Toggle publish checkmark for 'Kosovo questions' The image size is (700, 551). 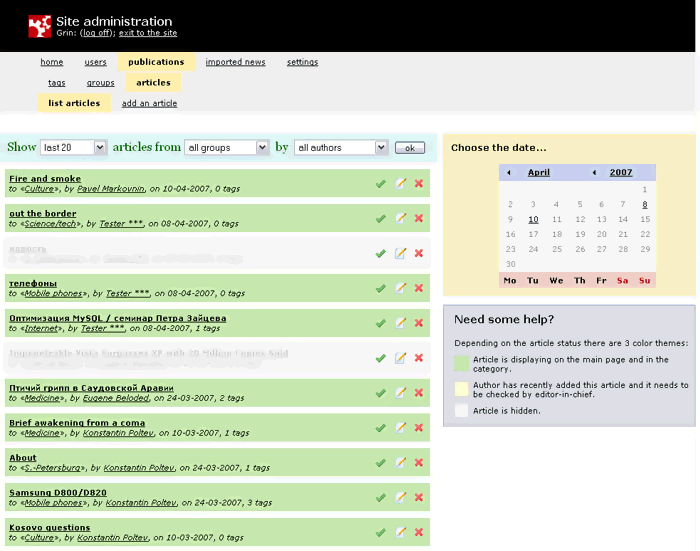pos(380,532)
